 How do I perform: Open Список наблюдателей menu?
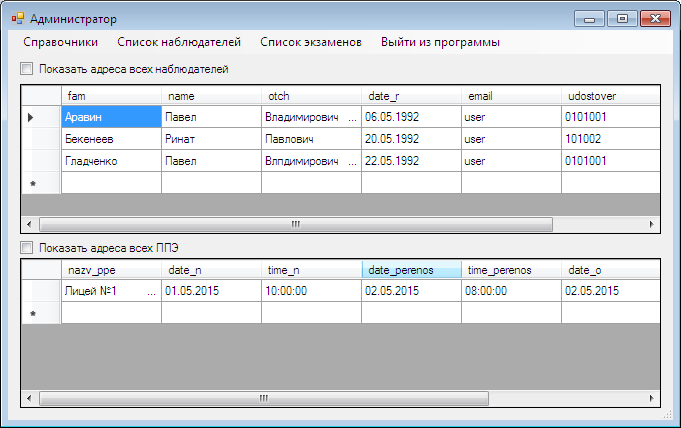[x=179, y=42]
